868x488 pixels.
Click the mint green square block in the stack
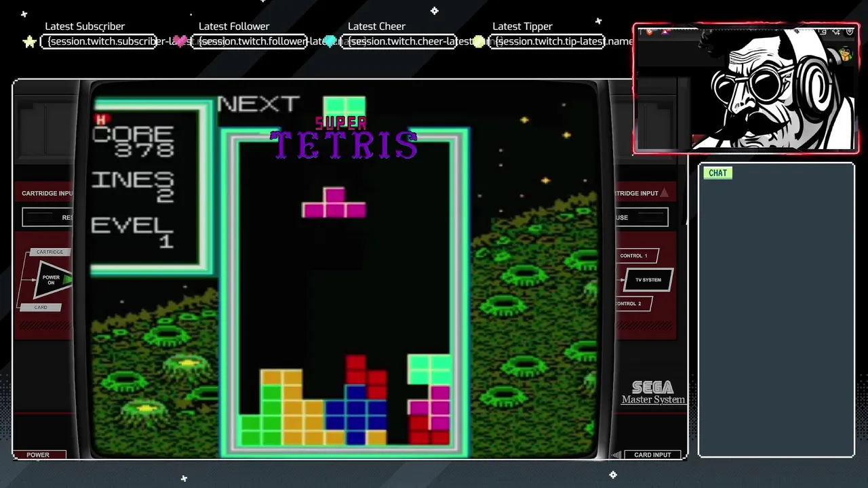click(429, 369)
